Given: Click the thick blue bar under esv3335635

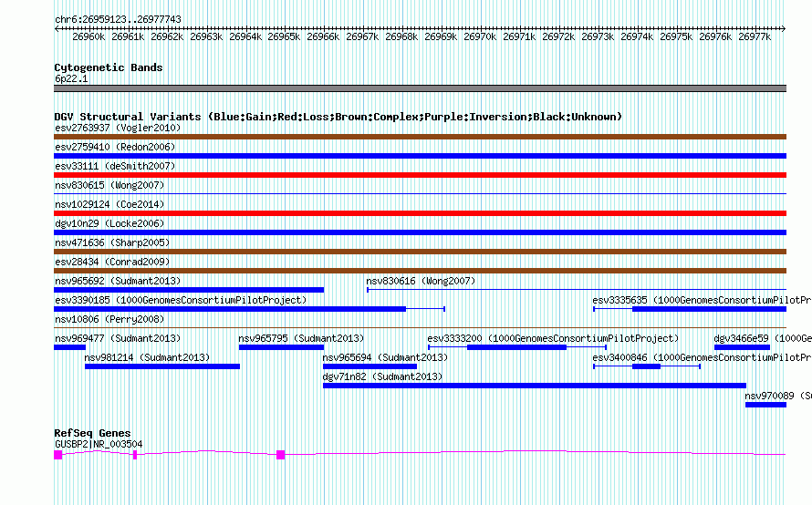Looking at the screenshot, I should (710, 309).
